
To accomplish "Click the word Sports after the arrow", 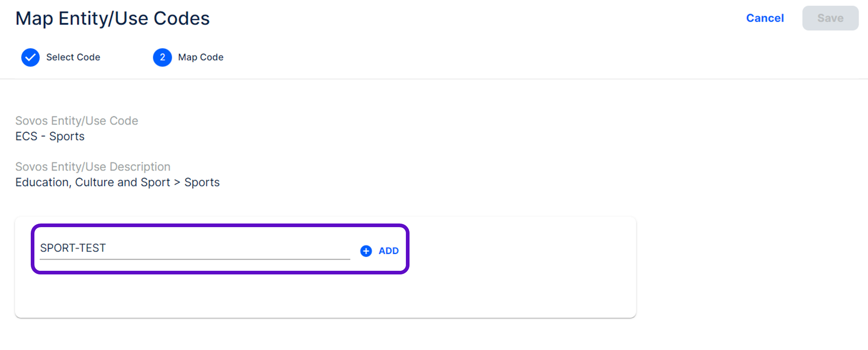I will [x=202, y=183].
